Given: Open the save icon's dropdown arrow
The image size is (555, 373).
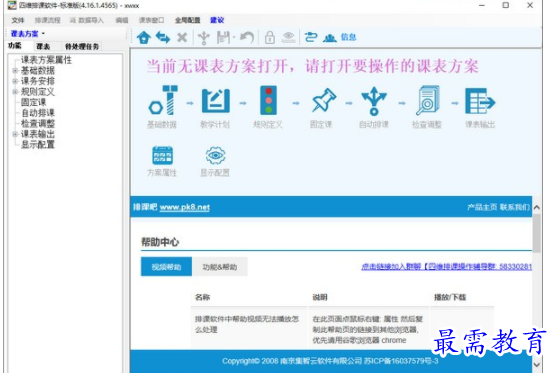Looking at the screenshot, I should tap(234, 37).
